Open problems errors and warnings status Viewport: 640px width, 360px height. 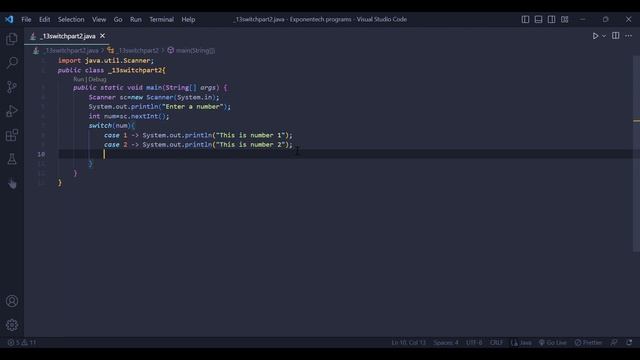22,342
